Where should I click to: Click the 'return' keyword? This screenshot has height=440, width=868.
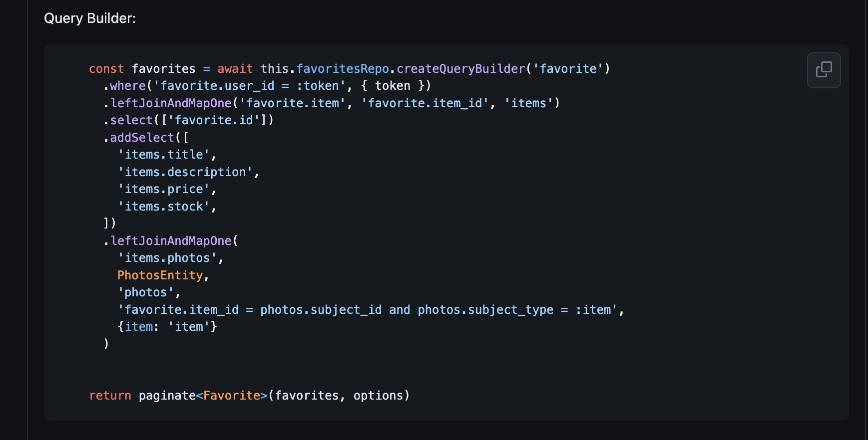110,396
